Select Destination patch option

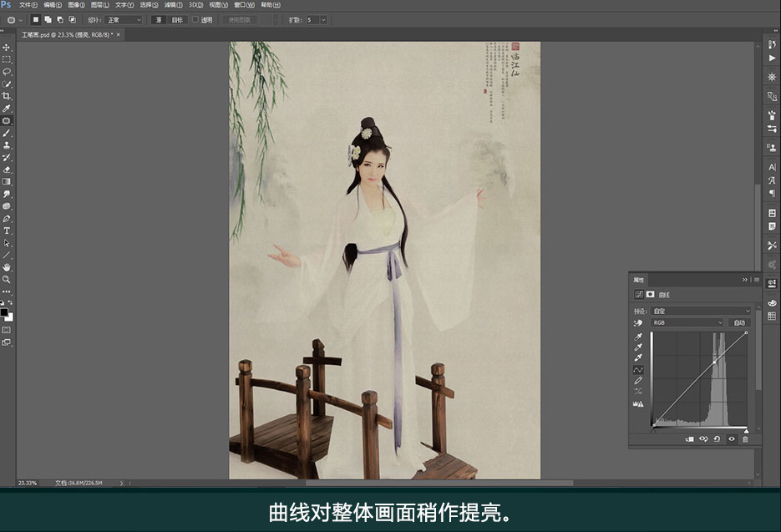(177, 20)
